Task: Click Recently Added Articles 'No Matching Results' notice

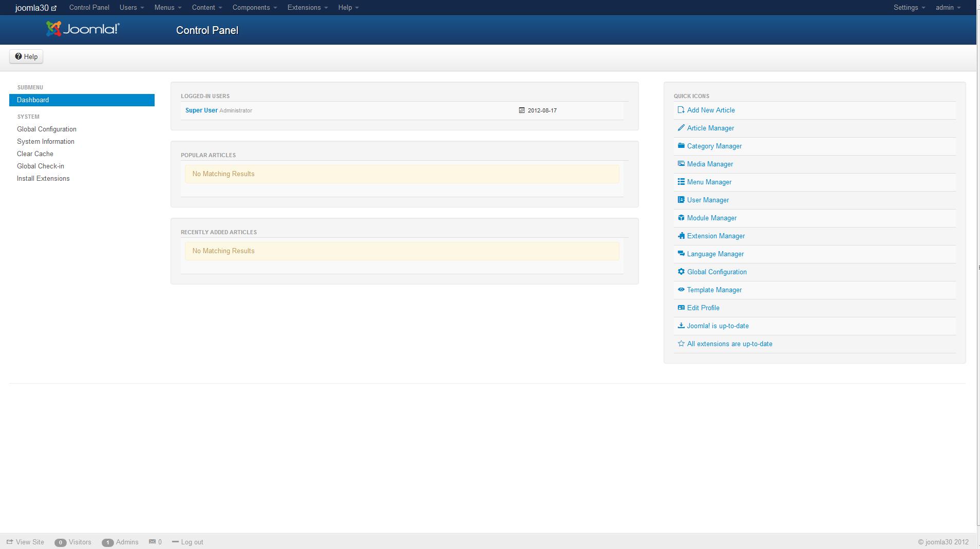Action: [x=402, y=251]
